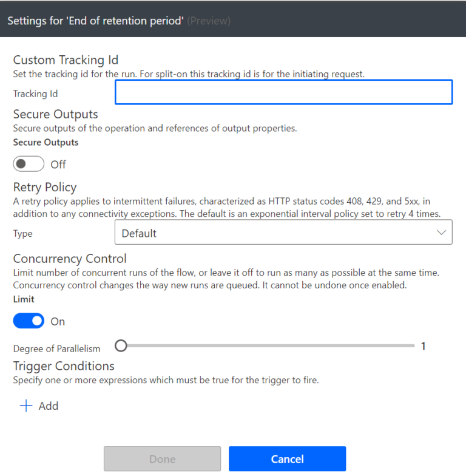Viewport: 466px width, 476px height.
Task: Click the Add label under Trigger Conditions
Action: [x=49, y=406]
